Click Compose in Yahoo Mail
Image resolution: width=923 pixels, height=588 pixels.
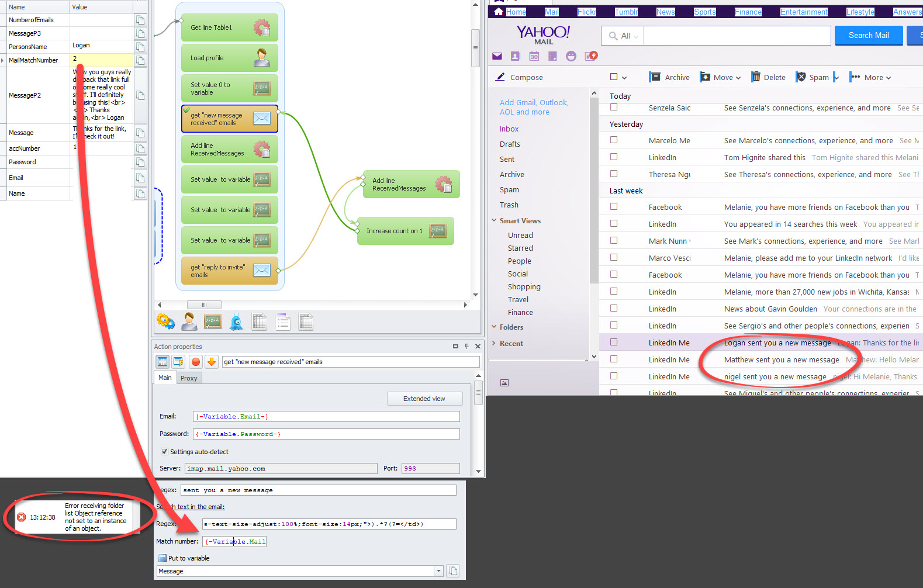coord(520,77)
